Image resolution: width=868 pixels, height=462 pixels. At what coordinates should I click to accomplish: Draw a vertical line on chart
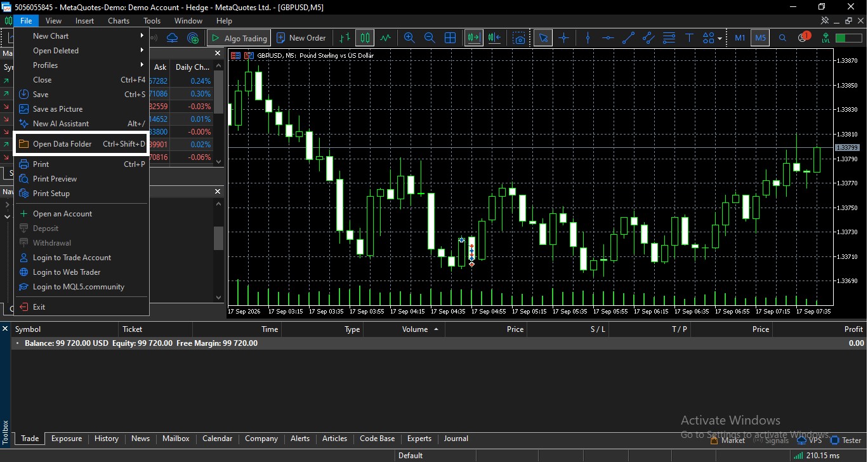coord(588,38)
